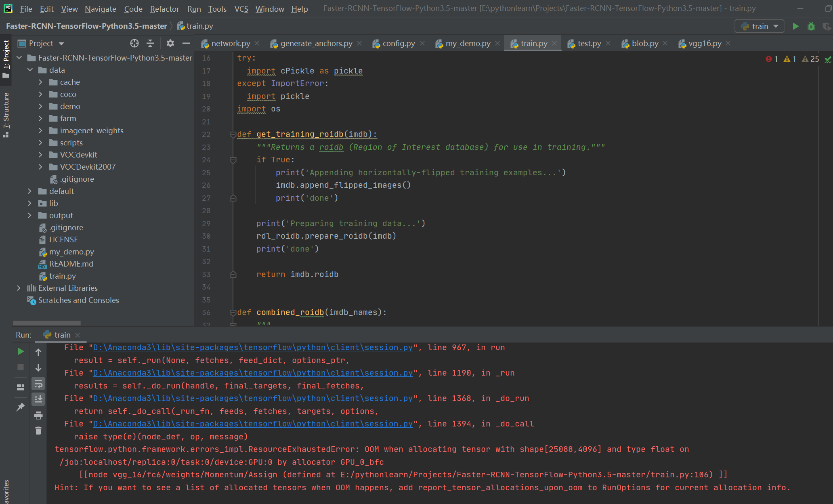This screenshot has width=833, height=504.
Task: Toggle scroll to end in console
Action: point(38,399)
